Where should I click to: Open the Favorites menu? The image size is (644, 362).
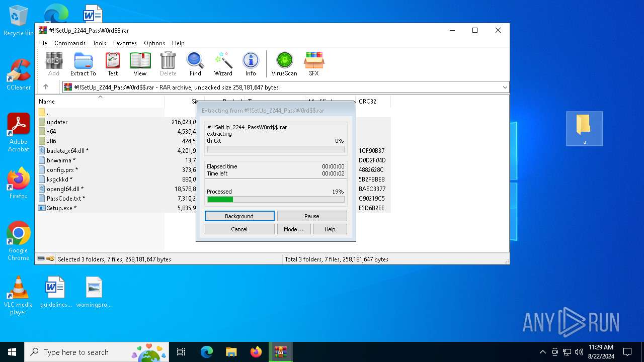(x=125, y=43)
